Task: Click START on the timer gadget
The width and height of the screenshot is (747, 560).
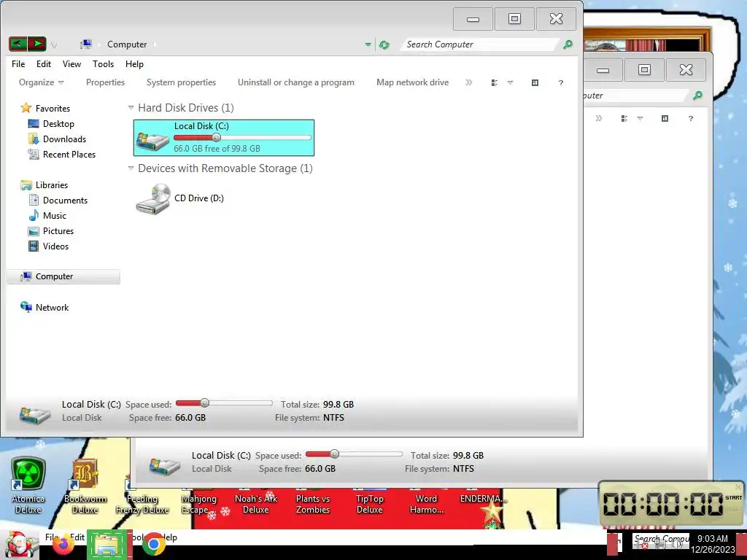Action: point(734,497)
